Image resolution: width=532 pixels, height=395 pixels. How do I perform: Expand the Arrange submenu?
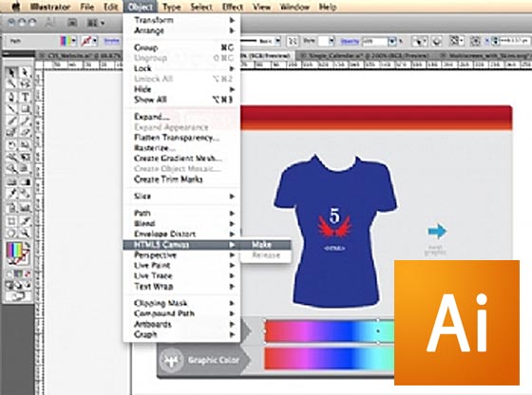[x=181, y=30]
